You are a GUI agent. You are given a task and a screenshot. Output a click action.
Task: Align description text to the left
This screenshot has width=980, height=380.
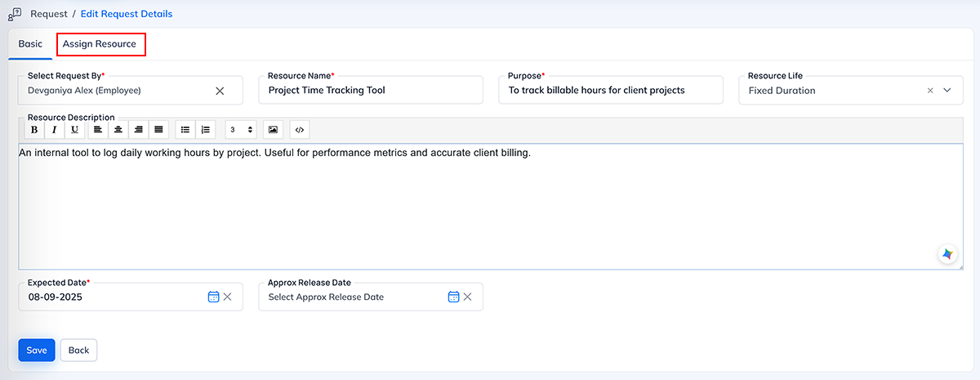click(x=98, y=130)
